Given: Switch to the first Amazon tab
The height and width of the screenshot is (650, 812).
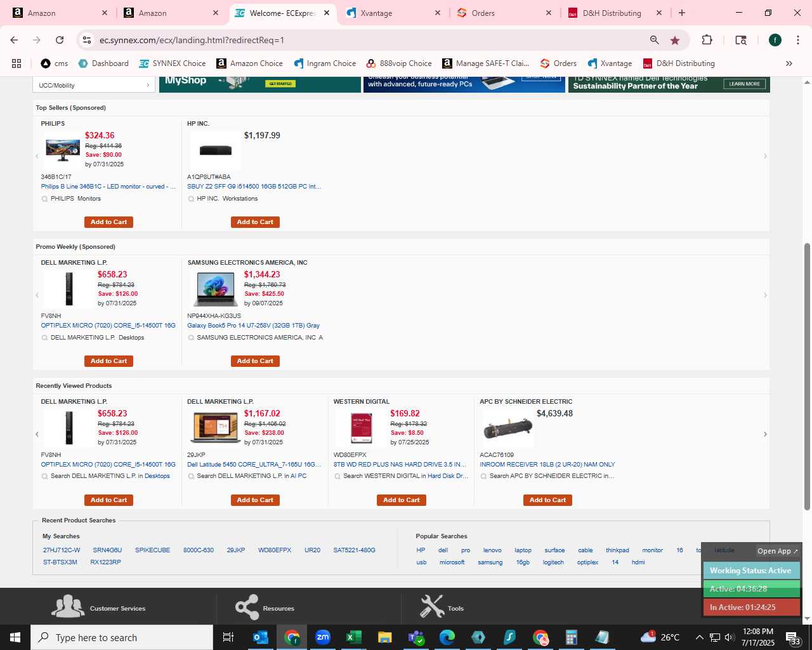Looking at the screenshot, I should 60,13.
